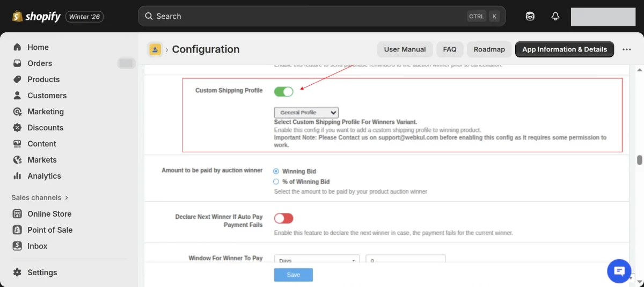Go to Orders in sidebar
644x287 pixels.
[40, 63]
